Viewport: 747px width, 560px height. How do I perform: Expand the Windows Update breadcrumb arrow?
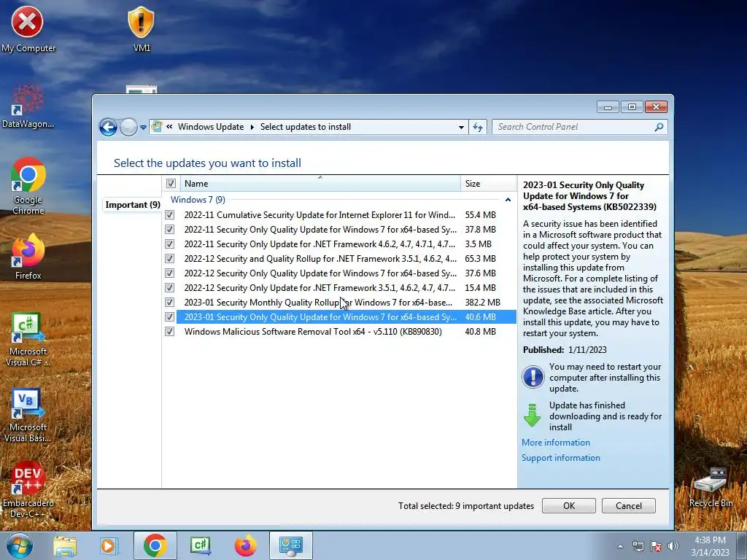(252, 127)
